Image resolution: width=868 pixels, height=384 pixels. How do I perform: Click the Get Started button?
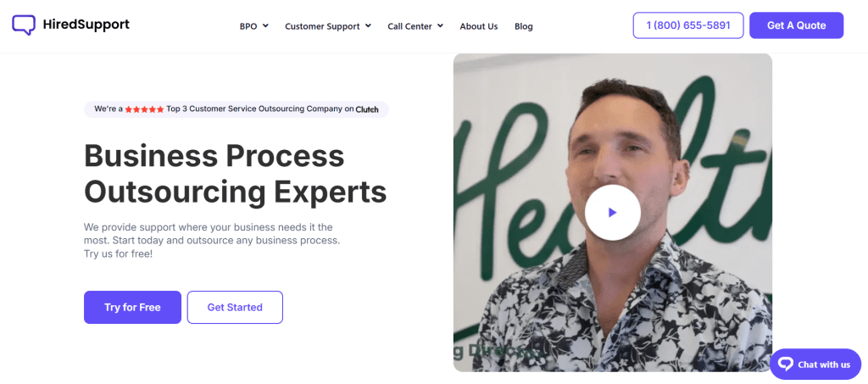[x=235, y=307]
